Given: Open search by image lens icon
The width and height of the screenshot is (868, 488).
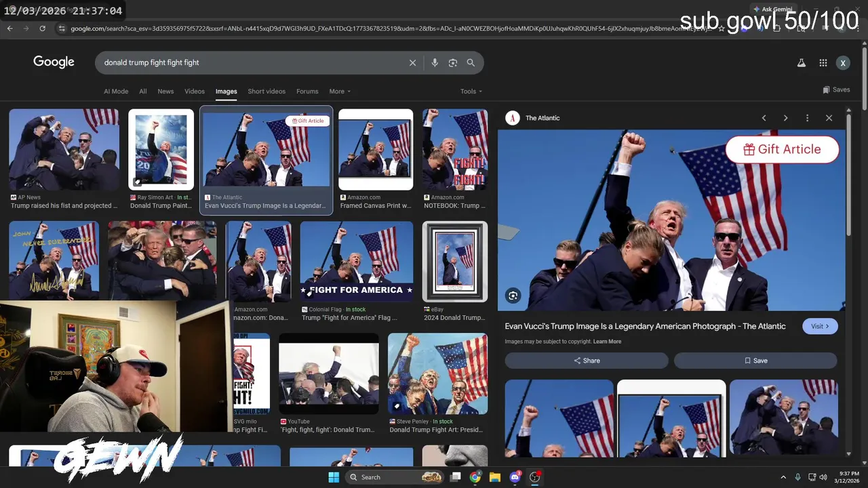Looking at the screenshot, I should [x=453, y=62].
